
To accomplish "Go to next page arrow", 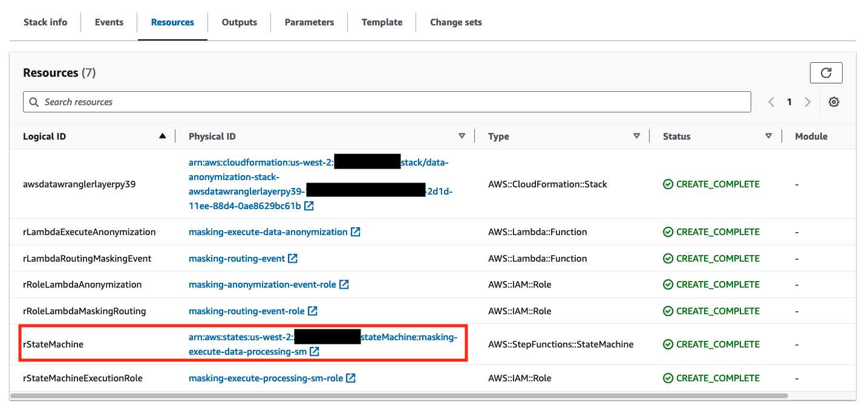I will coord(808,102).
